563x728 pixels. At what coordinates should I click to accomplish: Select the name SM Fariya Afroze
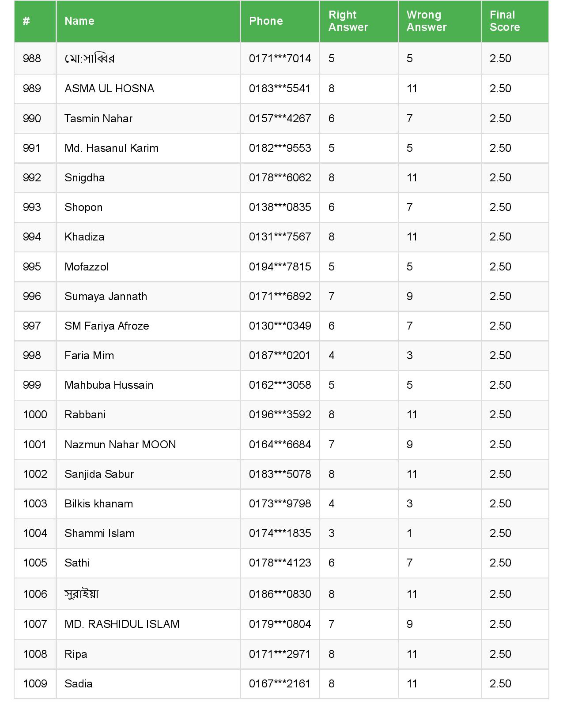[x=107, y=326]
